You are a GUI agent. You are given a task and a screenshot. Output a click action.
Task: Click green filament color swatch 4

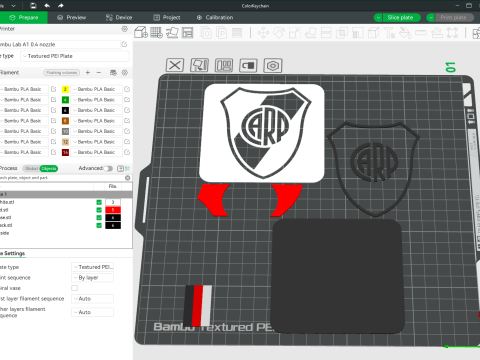[x=65, y=100]
